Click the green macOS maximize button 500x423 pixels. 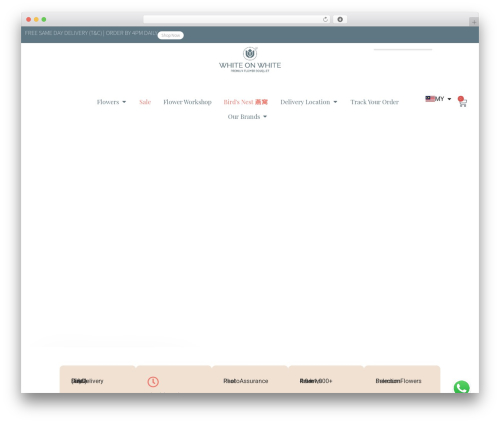(x=44, y=20)
